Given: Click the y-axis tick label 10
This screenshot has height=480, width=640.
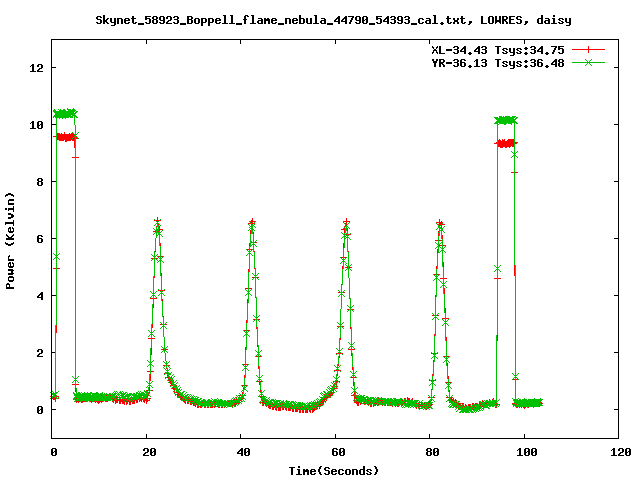Looking at the screenshot, I should [x=36, y=125].
